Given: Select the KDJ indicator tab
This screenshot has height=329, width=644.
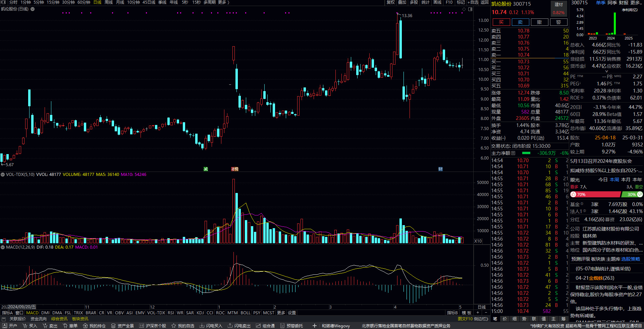Looking at the screenshot, I should click(200, 313).
